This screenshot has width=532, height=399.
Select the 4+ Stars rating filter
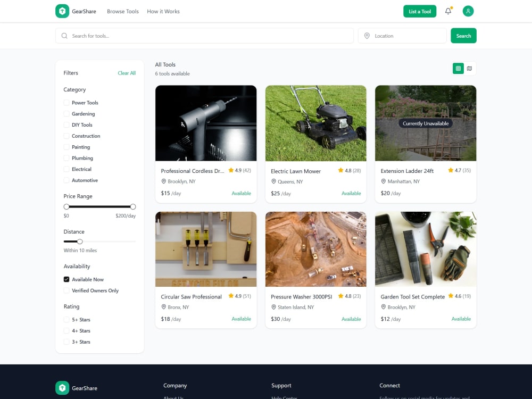66,331
